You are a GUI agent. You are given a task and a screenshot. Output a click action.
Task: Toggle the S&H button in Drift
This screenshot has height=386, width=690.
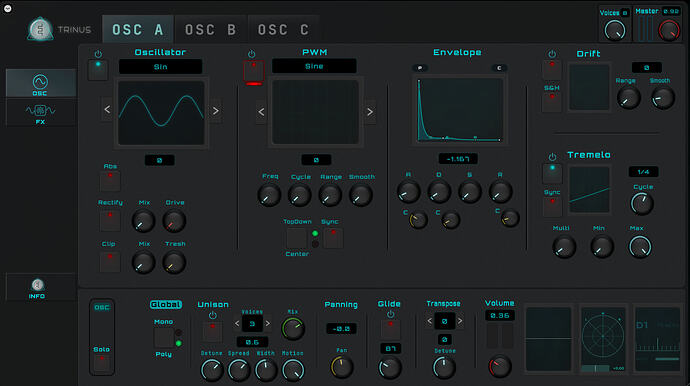(x=552, y=102)
